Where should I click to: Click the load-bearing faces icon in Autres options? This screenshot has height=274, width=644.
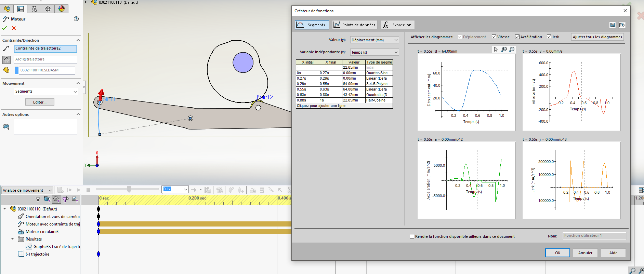tap(6, 127)
